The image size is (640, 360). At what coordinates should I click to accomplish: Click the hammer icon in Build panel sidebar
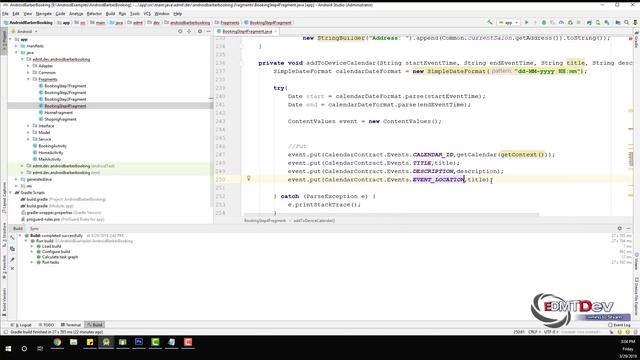click(x=12, y=238)
